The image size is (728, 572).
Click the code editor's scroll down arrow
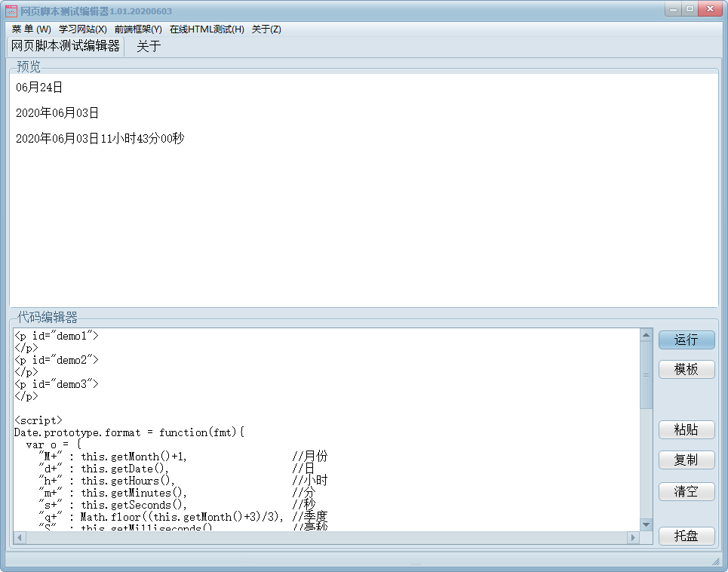646,524
